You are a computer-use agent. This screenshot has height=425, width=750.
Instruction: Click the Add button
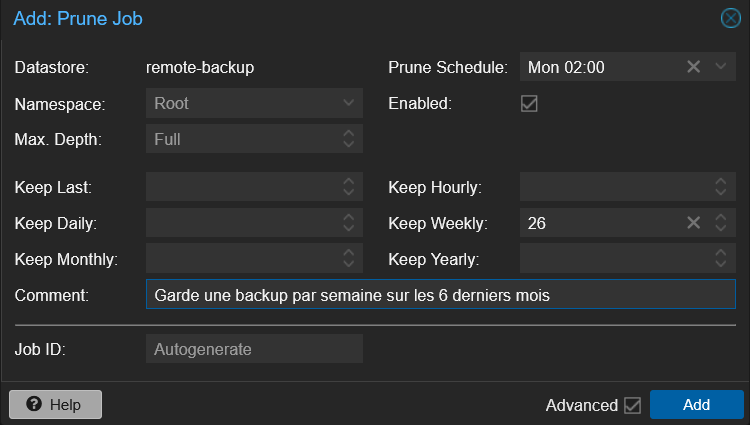[x=696, y=405]
